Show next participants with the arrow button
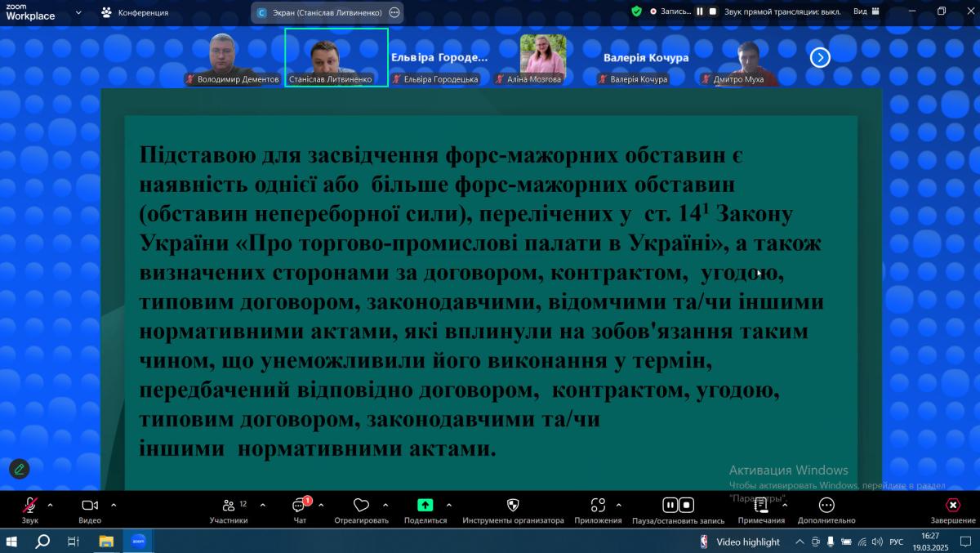Screen dimensions: 980x553 pyautogui.click(x=820, y=57)
